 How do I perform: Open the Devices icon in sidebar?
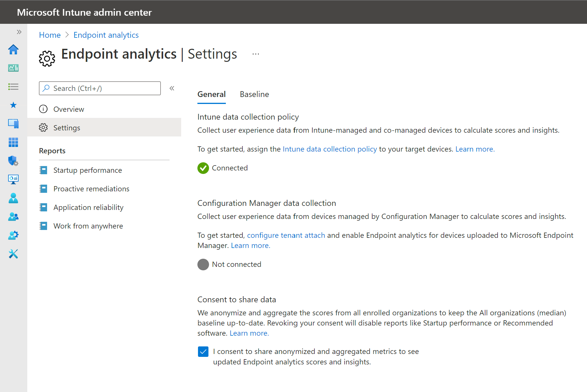[13, 124]
